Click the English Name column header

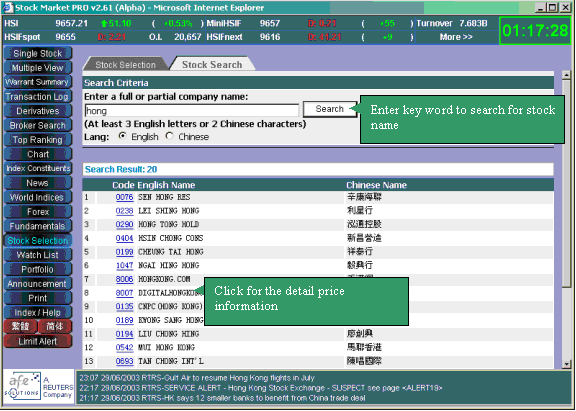[x=166, y=185]
